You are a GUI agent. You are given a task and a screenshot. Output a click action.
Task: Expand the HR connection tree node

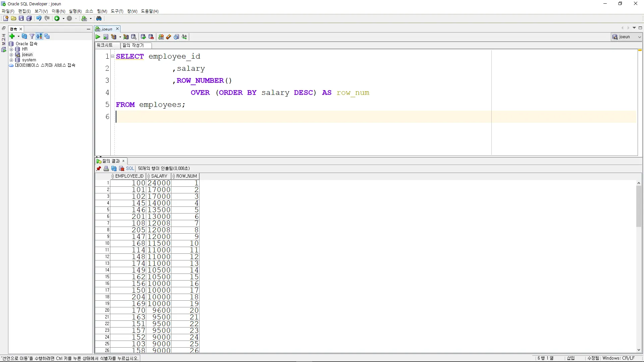pos(11,49)
